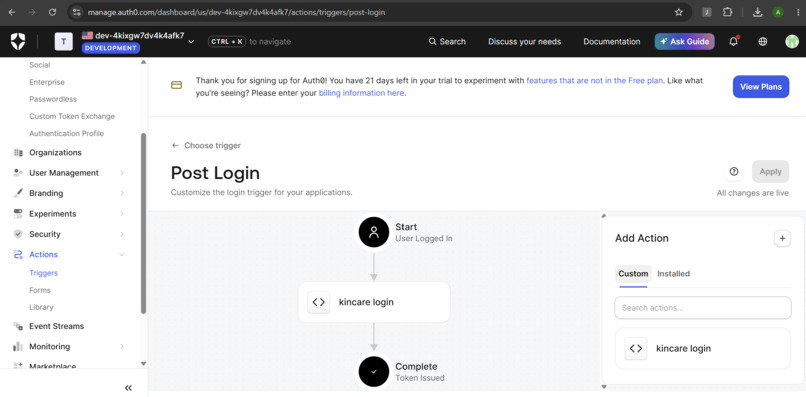806x397 pixels.
Task: Open browser extensions puzzle icon
Action: [727, 12]
